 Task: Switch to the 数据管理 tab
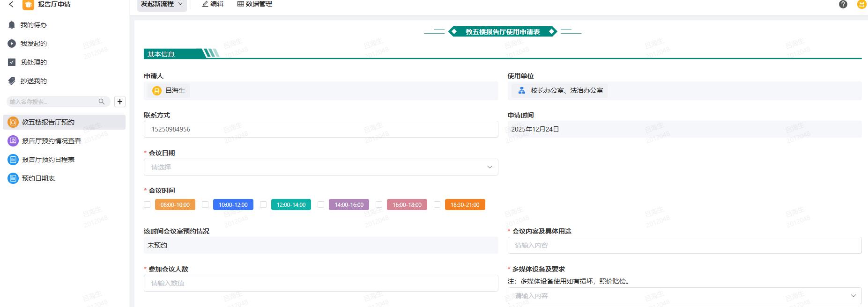pyautogui.click(x=254, y=4)
